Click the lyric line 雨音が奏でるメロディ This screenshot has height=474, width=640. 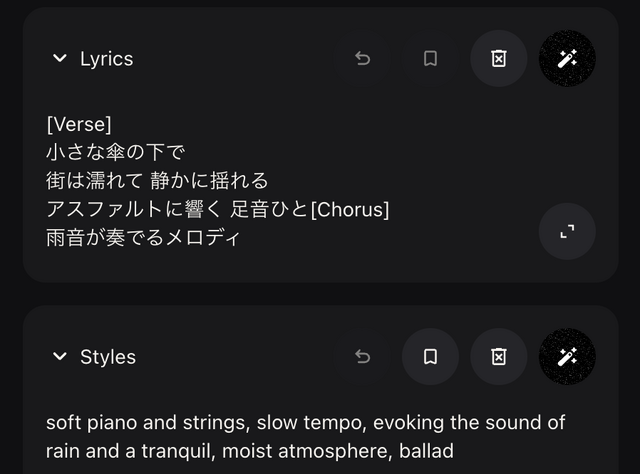tap(144, 238)
